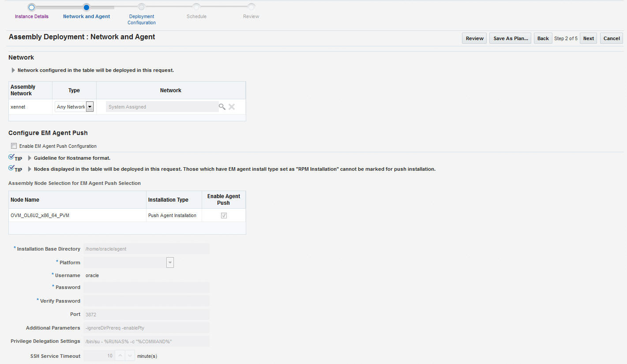Screen dimensions: 627x364
Task: Click the Network column header
Action: click(171, 90)
